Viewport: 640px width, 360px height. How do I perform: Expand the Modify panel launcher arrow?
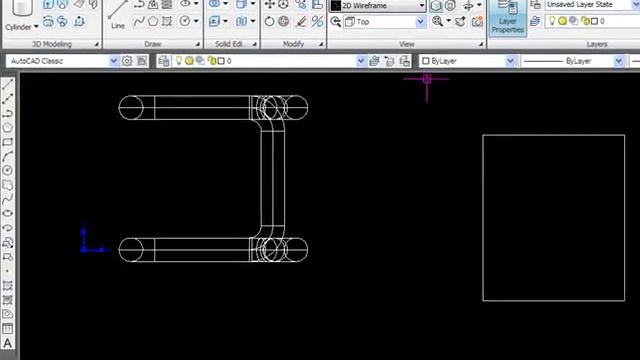click(321, 44)
